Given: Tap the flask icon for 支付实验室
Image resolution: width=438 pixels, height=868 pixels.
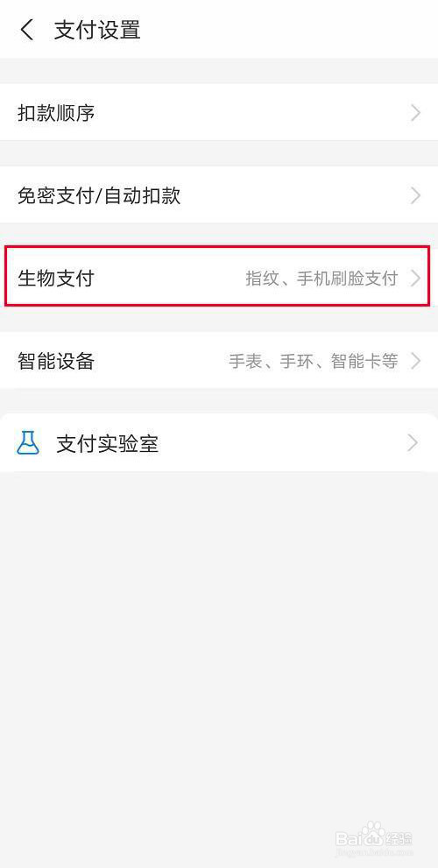Looking at the screenshot, I should (x=28, y=443).
